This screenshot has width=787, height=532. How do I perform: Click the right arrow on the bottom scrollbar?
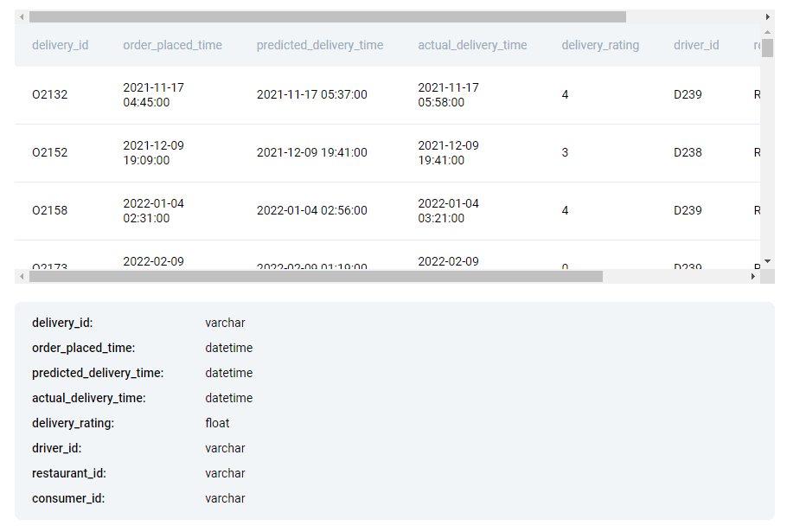(753, 277)
